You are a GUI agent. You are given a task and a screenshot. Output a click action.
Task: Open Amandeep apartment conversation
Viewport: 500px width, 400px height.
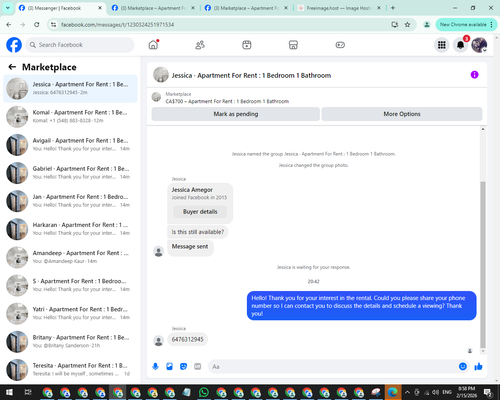tap(70, 257)
